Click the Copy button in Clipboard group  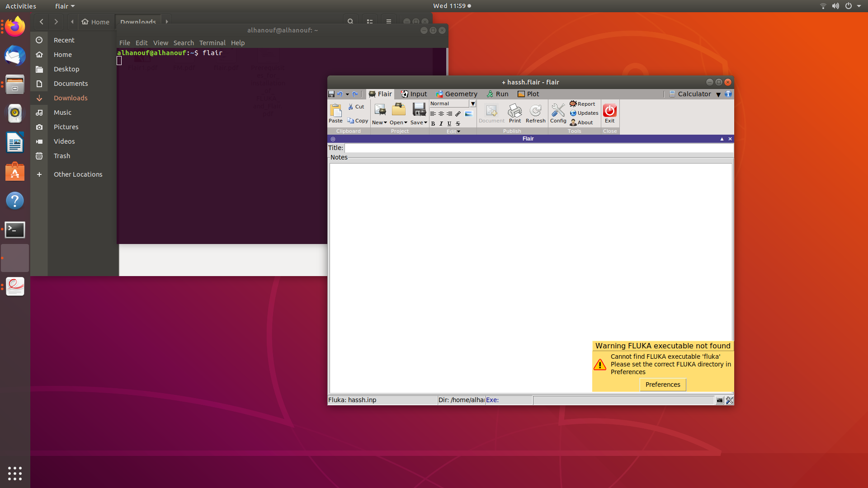click(x=358, y=121)
